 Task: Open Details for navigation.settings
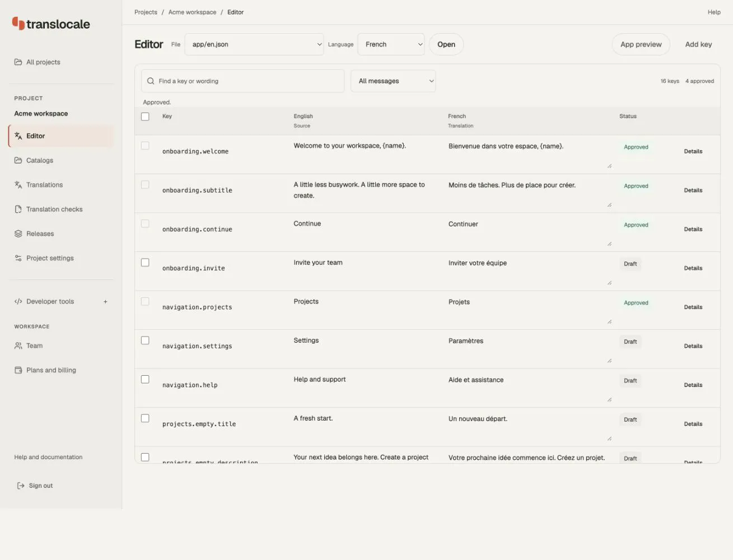click(693, 346)
